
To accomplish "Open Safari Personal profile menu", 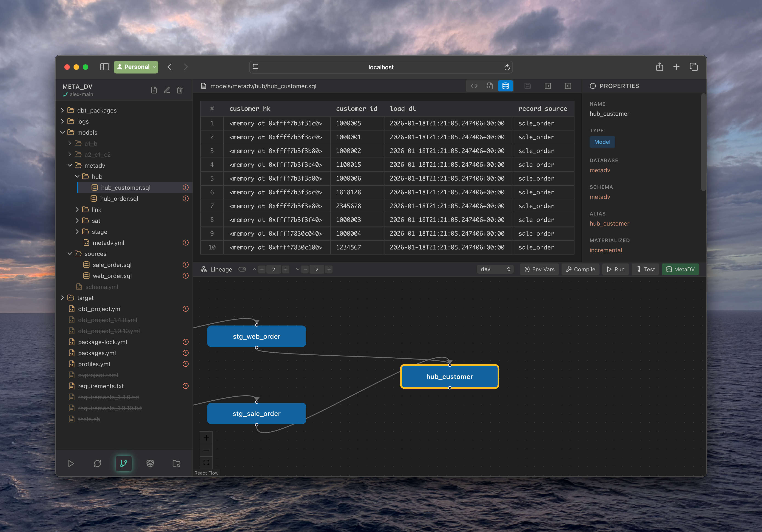I will (x=136, y=67).
